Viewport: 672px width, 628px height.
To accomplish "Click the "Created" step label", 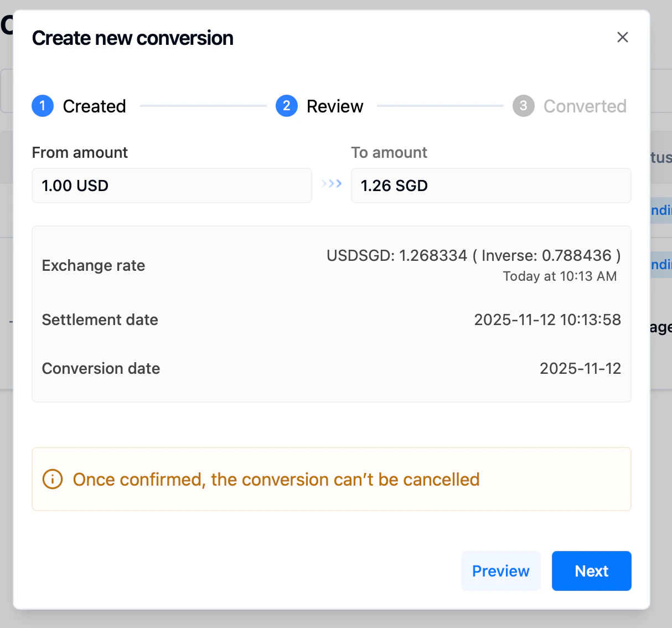I will click(95, 106).
